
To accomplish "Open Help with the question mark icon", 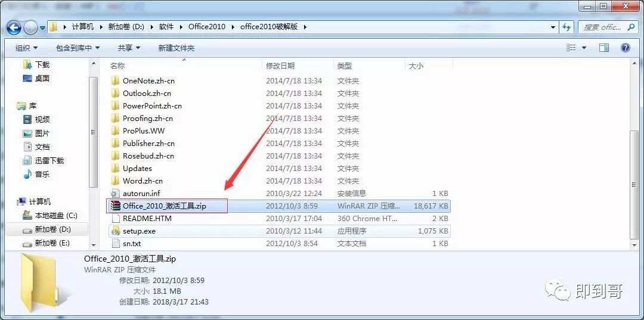I will pos(625,48).
